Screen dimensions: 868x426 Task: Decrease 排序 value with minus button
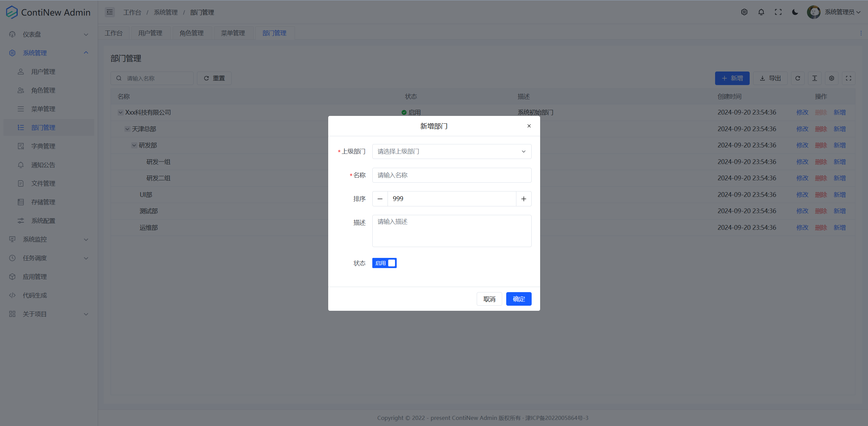point(380,199)
